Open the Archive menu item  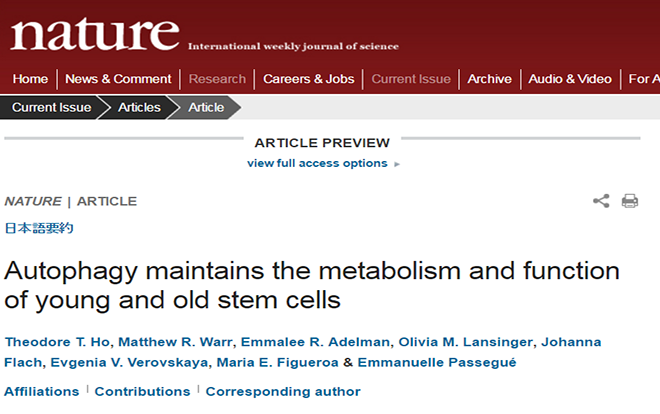pos(490,79)
